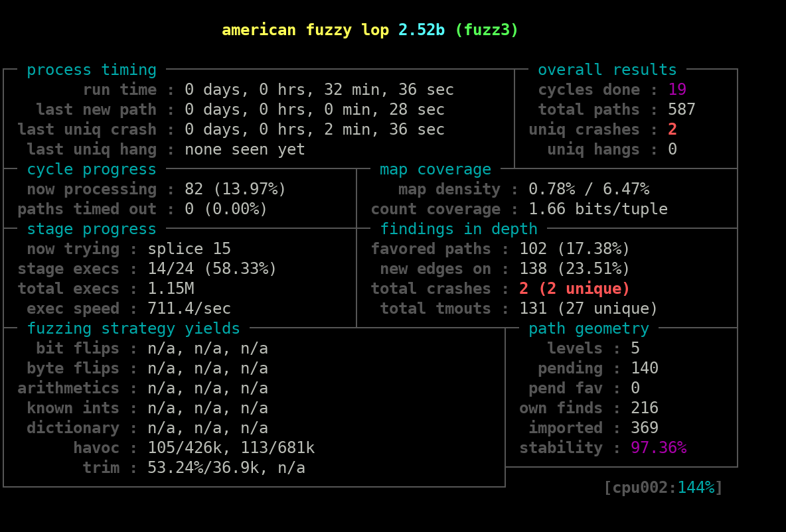
Task: Select the uniq crashes value 2
Action: (672, 130)
